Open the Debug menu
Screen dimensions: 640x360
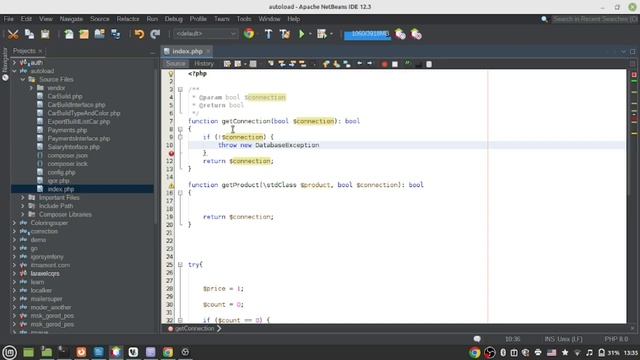click(173, 19)
